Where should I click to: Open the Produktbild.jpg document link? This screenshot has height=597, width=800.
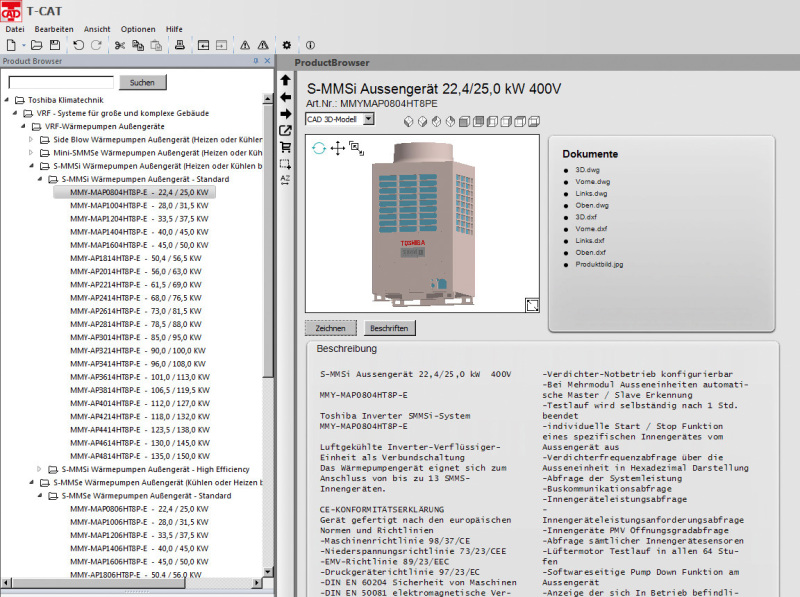click(599, 264)
